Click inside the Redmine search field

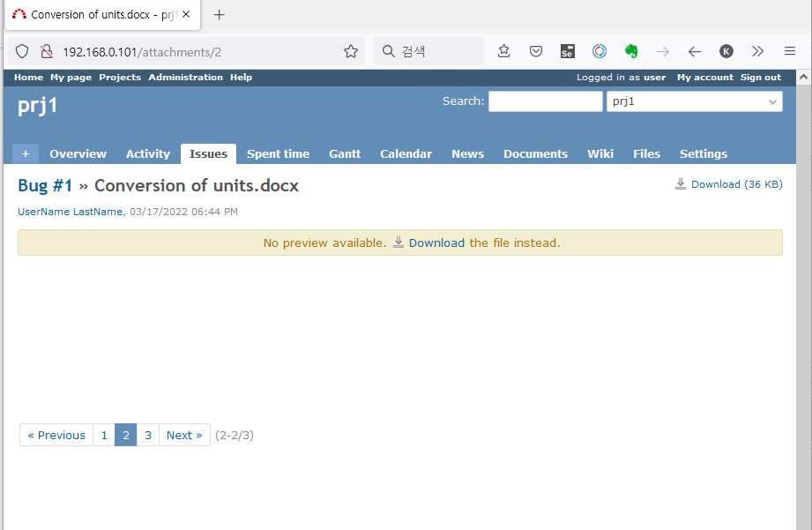(545, 101)
